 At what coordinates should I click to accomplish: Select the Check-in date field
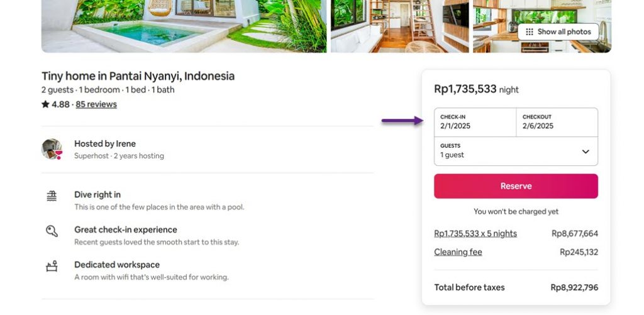click(475, 122)
